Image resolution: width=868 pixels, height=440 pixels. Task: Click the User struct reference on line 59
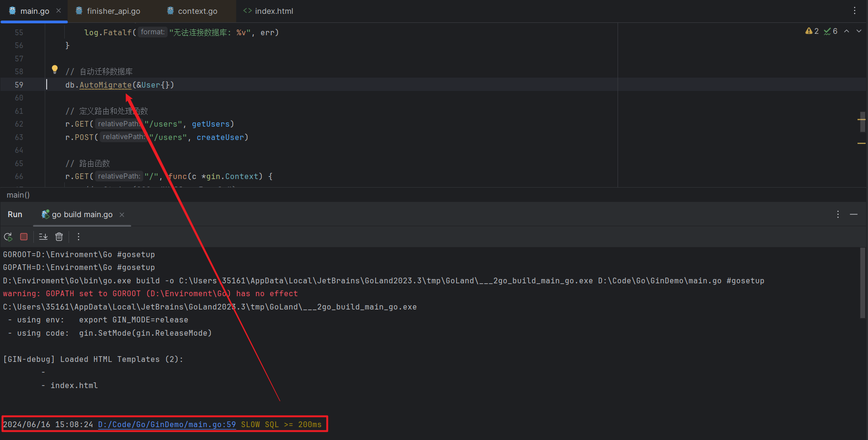click(151, 85)
